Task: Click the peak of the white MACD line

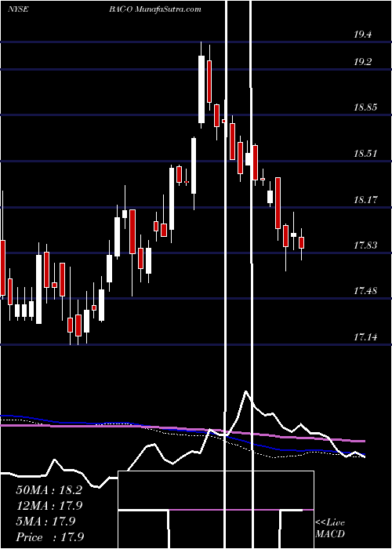Action: (246, 391)
